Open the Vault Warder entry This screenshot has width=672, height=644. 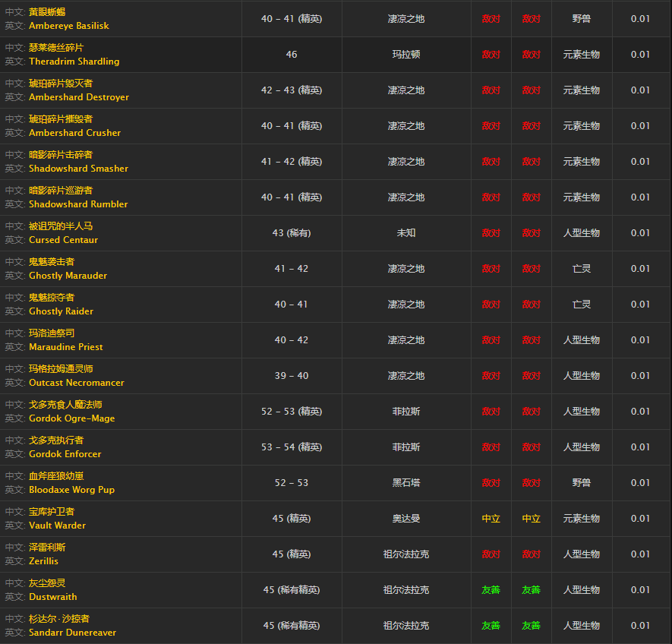(x=57, y=526)
